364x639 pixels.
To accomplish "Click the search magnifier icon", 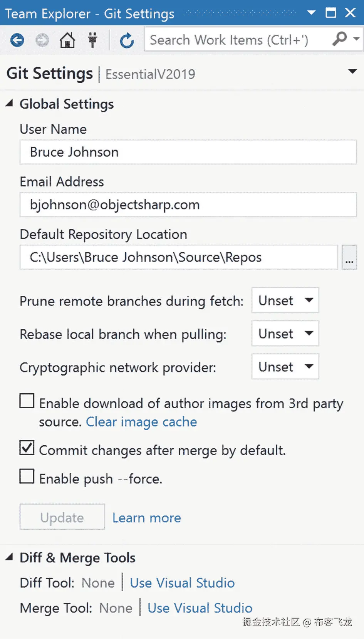I will (340, 39).
